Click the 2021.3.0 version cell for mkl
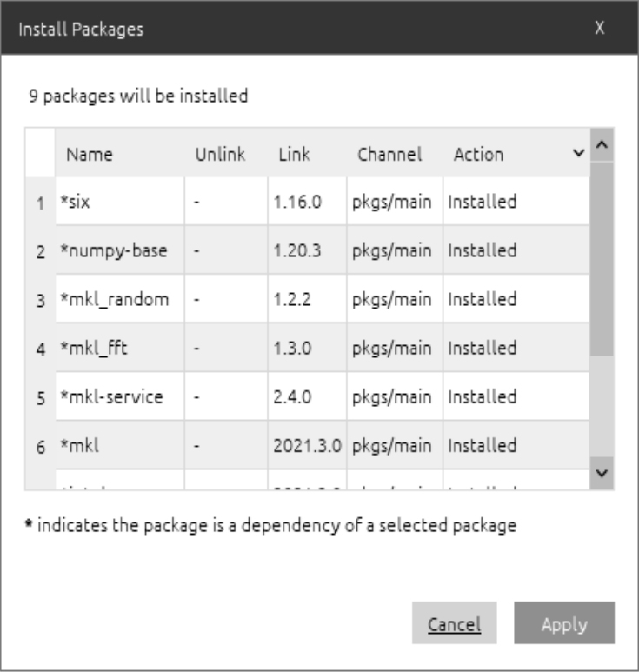The image size is (639, 672). pyautogui.click(x=309, y=446)
